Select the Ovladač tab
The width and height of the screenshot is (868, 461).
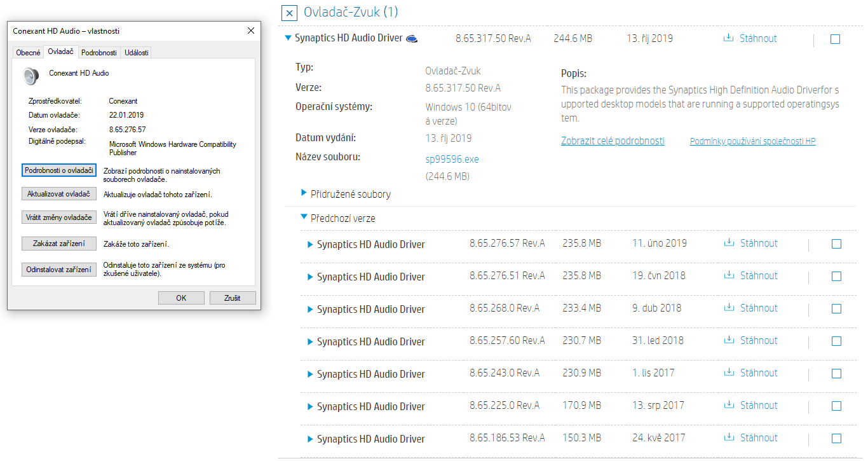pos(60,52)
